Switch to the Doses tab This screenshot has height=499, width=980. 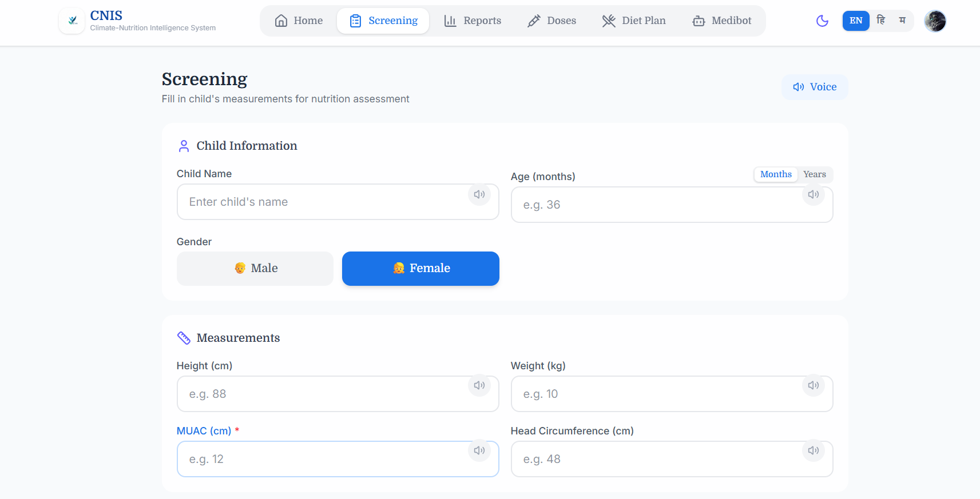[552, 21]
